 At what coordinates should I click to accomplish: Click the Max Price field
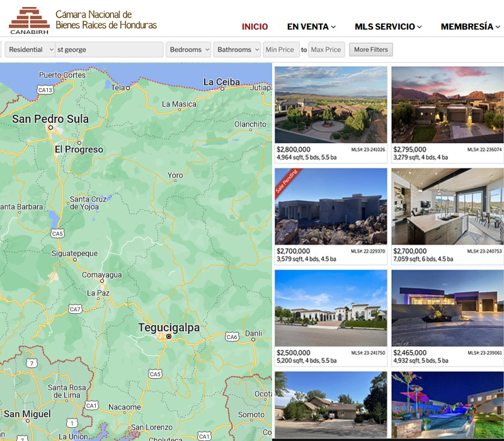click(x=326, y=50)
